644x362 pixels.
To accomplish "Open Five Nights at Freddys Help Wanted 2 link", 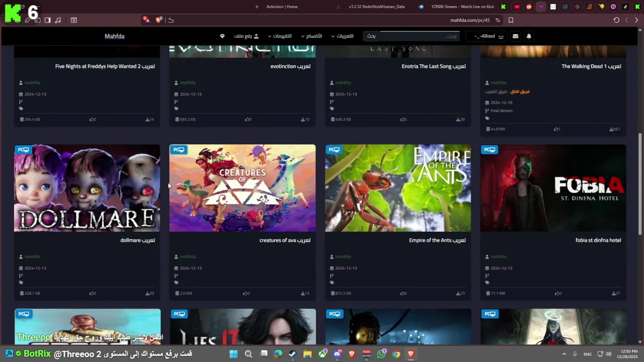I will (x=105, y=66).
